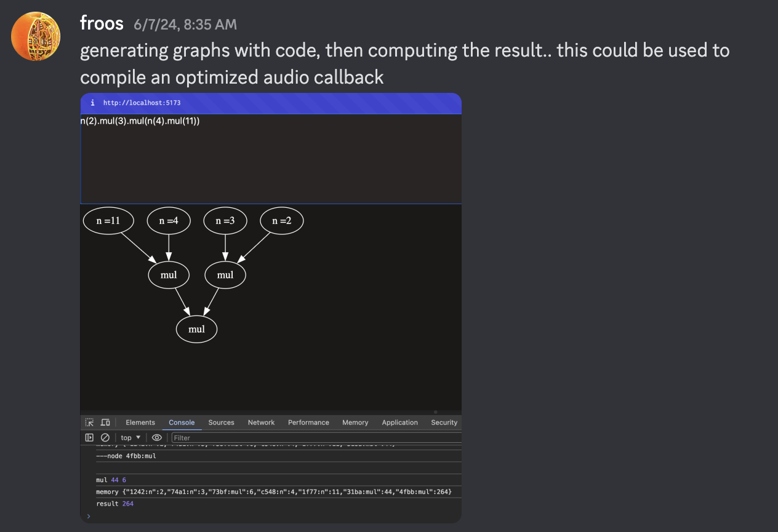Open the Sources tab
Image resolution: width=778 pixels, height=532 pixels.
tap(221, 423)
